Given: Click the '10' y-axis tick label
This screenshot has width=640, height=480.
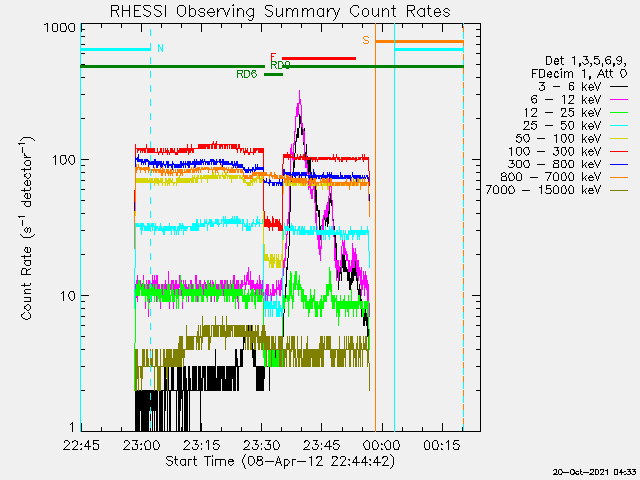Looking at the screenshot, I should 68,296.
